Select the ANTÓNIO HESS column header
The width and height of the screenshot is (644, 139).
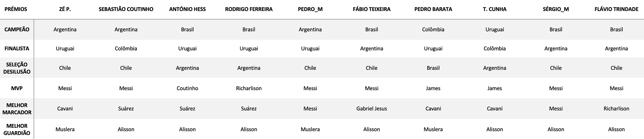tap(187, 9)
